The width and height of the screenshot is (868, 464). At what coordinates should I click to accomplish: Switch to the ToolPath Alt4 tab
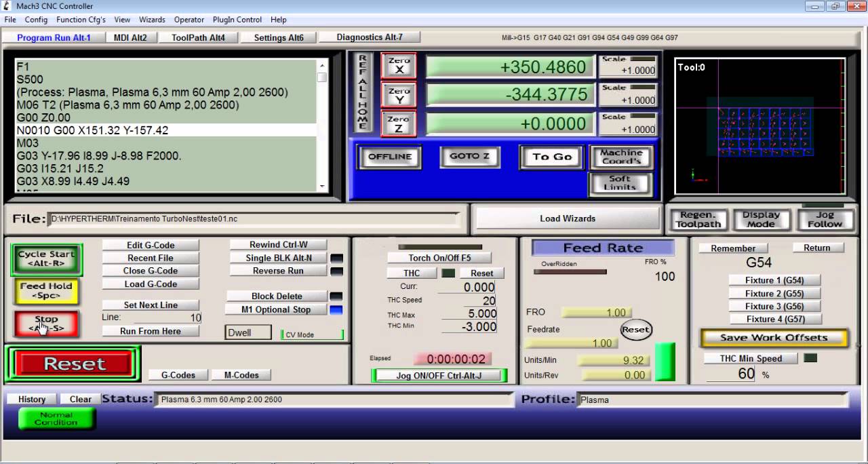[x=198, y=38]
